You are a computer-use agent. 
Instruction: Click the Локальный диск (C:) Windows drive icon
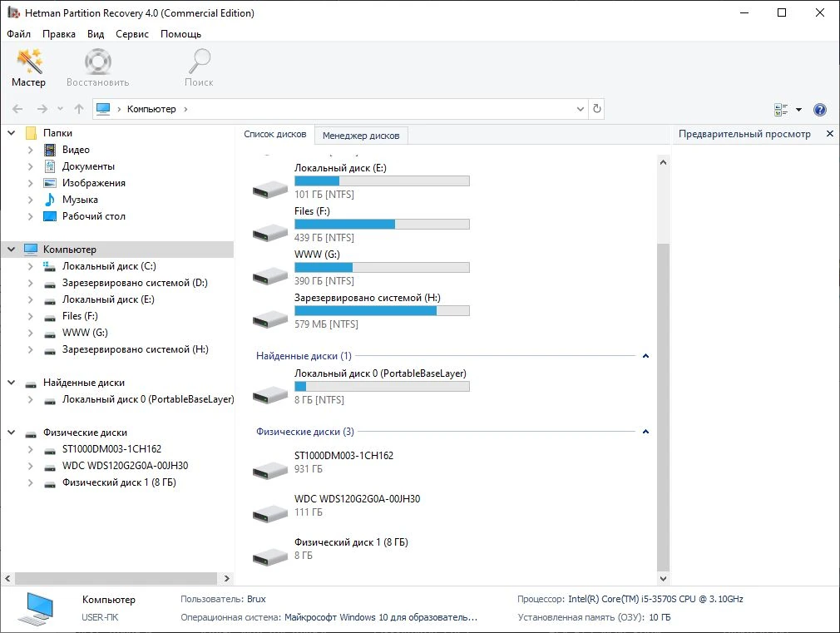[x=50, y=266]
